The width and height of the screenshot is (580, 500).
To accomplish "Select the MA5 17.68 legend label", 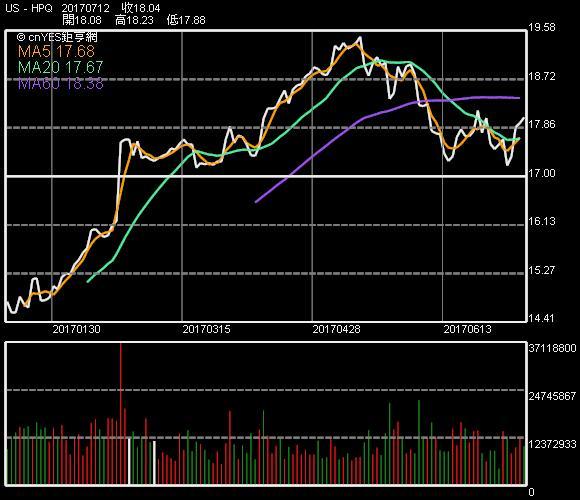I will (56, 51).
